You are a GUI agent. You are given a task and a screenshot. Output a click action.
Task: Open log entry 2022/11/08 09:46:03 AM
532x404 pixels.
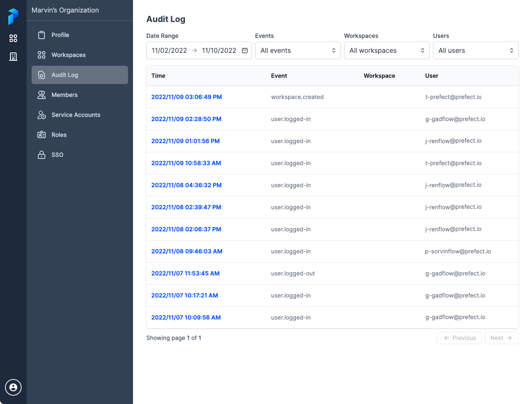[187, 251]
